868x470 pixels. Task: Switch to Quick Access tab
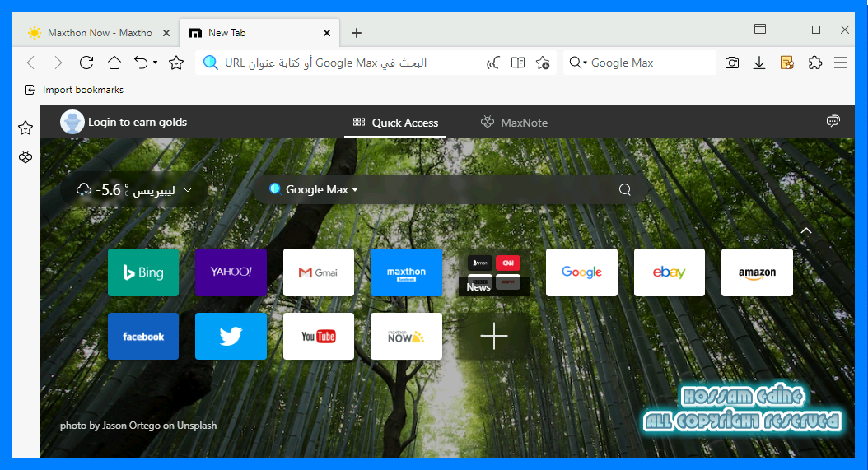[395, 123]
